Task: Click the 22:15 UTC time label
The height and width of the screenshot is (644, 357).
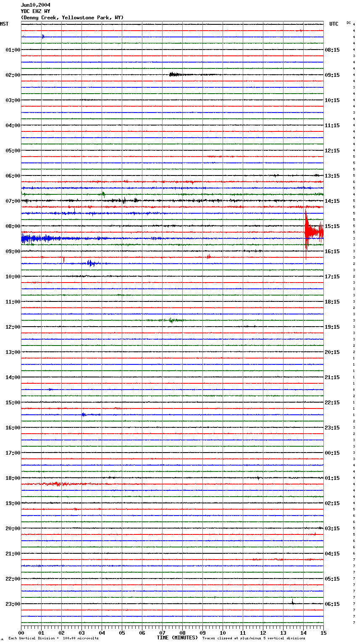Action: [x=332, y=403]
